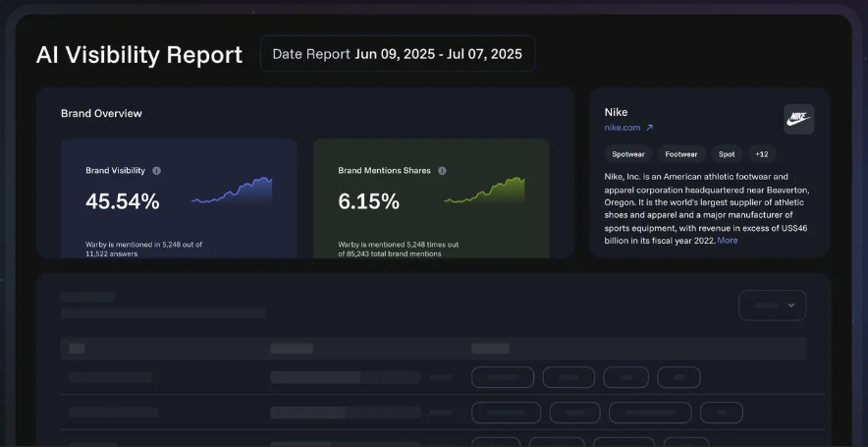
Task: Click the external link arrow after nike.com
Action: [649, 128]
